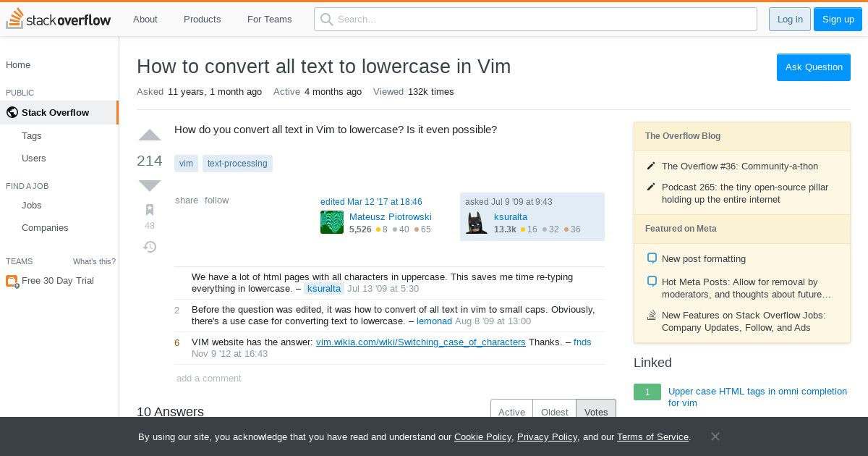Click add a comment
The image size is (868, 456).
coord(209,379)
